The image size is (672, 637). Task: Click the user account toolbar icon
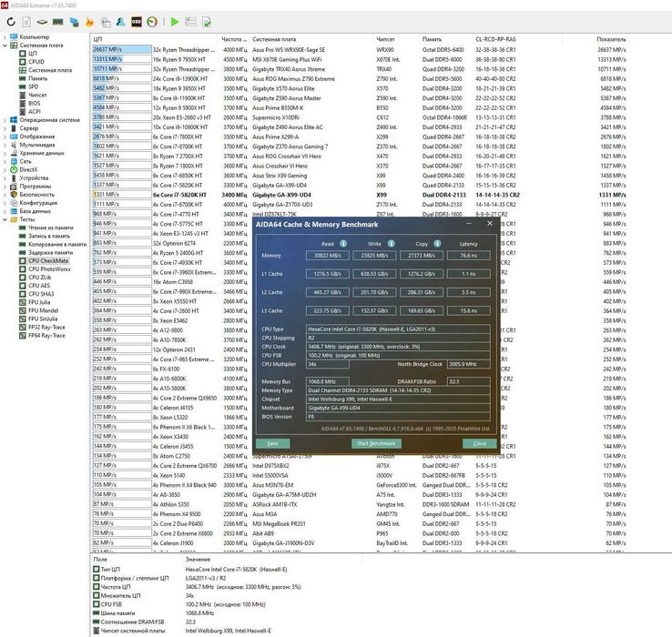pos(121,22)
